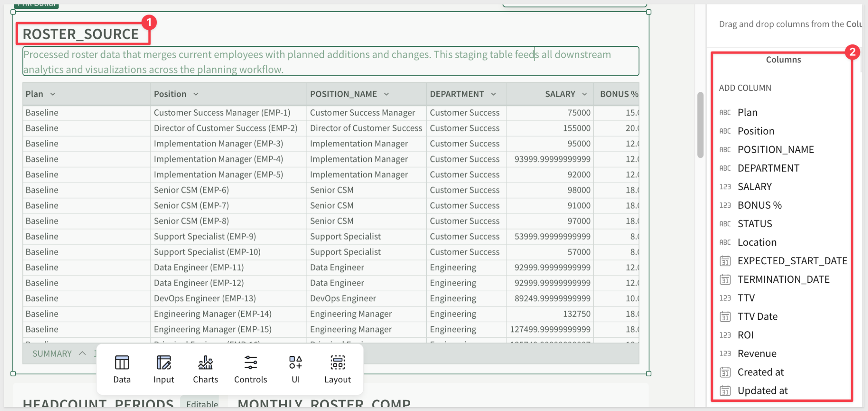Click the number icon beside ROI
The image size is (868, 411).
point(725,335)
